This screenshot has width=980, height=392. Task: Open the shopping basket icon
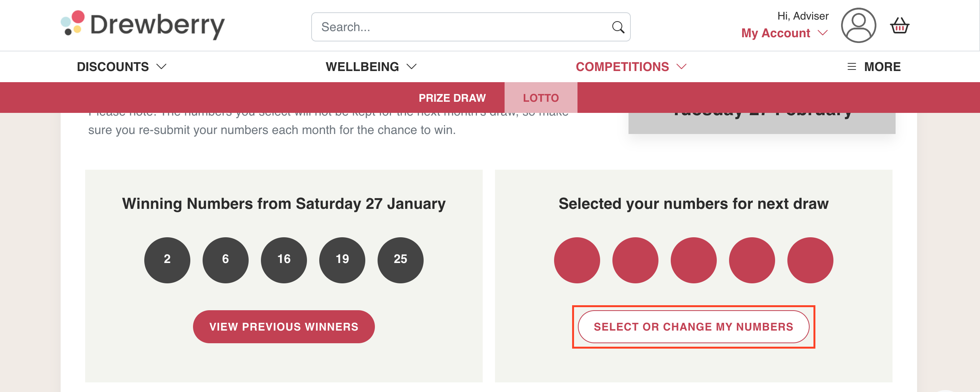point(899,26)
